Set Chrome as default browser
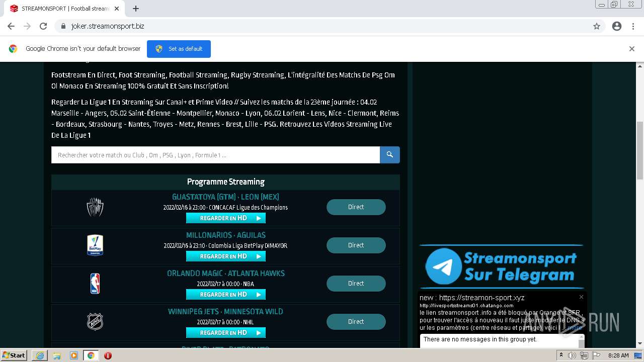Viewport: 644px width, 362px height. pos(179,49)
